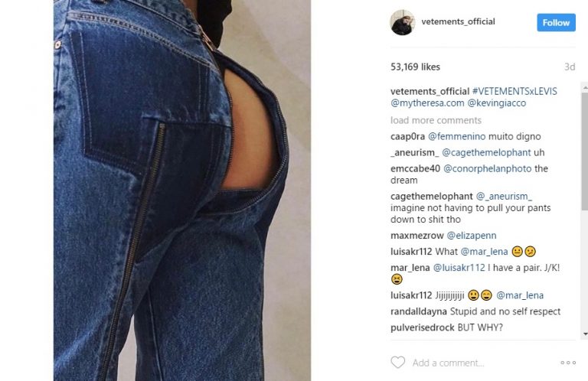Open the @mytheresa.com mention
The image size is (588, 381).
tap(427, 103)
